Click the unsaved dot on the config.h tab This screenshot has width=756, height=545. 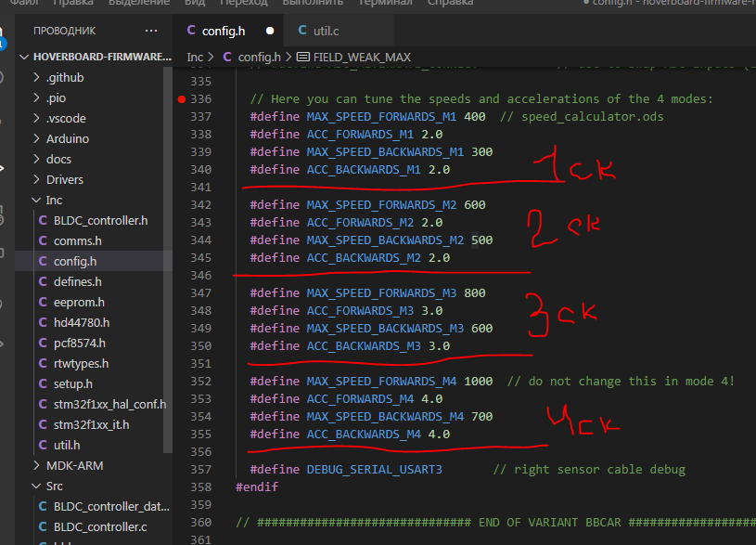[x=270, y=31]
